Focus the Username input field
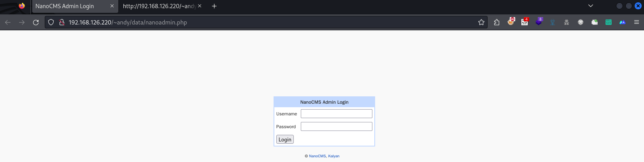This screenshot has height=162, width=644. 337,114
